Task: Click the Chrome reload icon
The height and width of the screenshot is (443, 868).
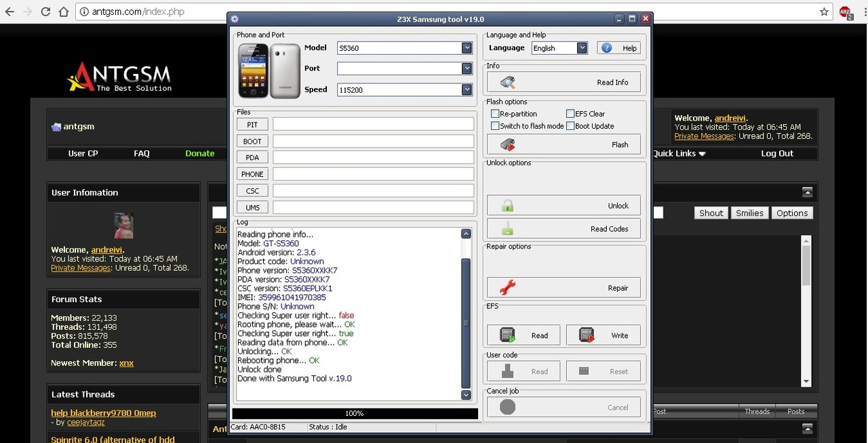Action: point(45,12)
